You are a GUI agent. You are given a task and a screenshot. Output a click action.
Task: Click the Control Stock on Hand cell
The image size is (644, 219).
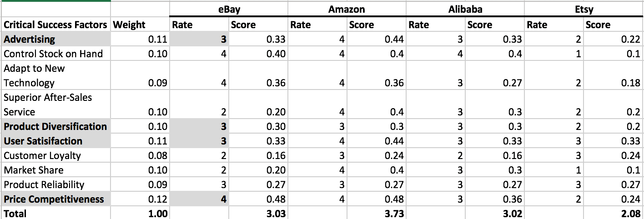pos(55,54)
